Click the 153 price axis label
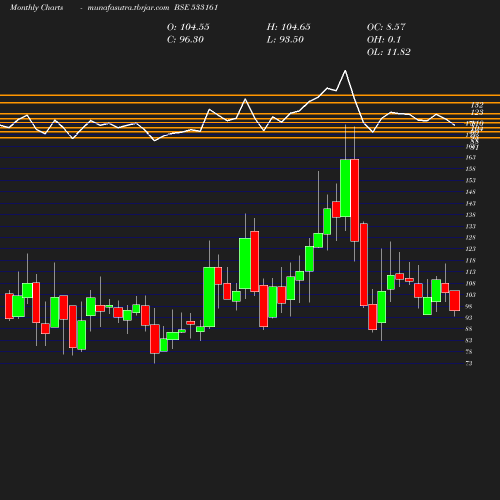500x500 pixels. pos(470,180)
